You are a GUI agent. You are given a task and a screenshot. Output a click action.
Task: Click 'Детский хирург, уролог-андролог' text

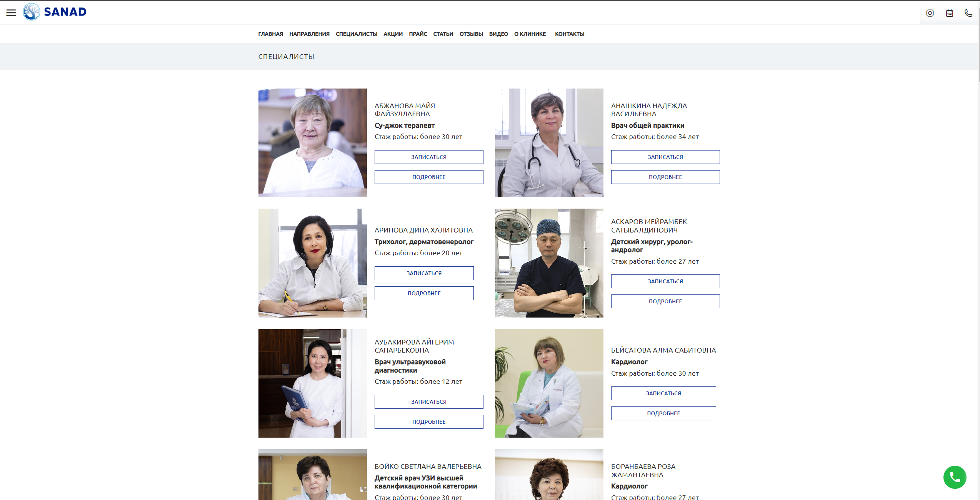click(652, 246)
